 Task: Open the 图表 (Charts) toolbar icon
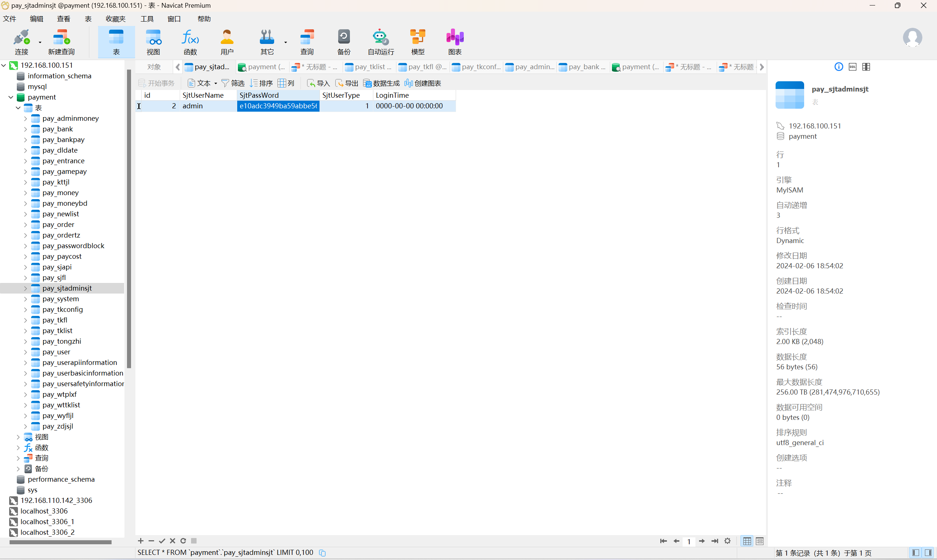[x=455, y=42]
